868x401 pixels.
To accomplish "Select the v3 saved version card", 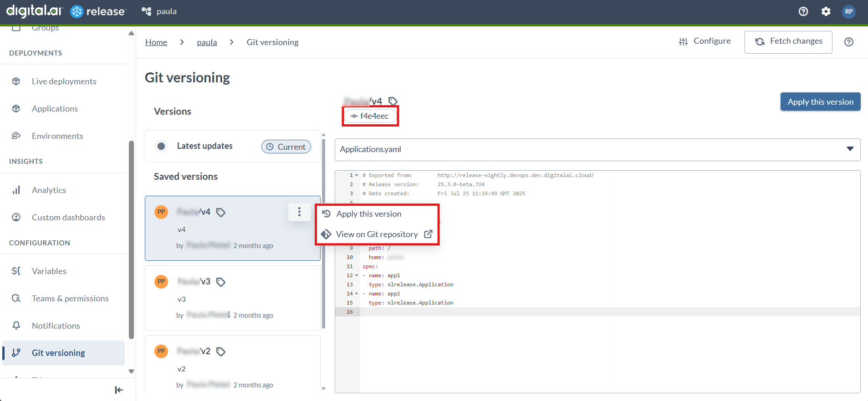I will pyautogui.click(x=233, y=298).
